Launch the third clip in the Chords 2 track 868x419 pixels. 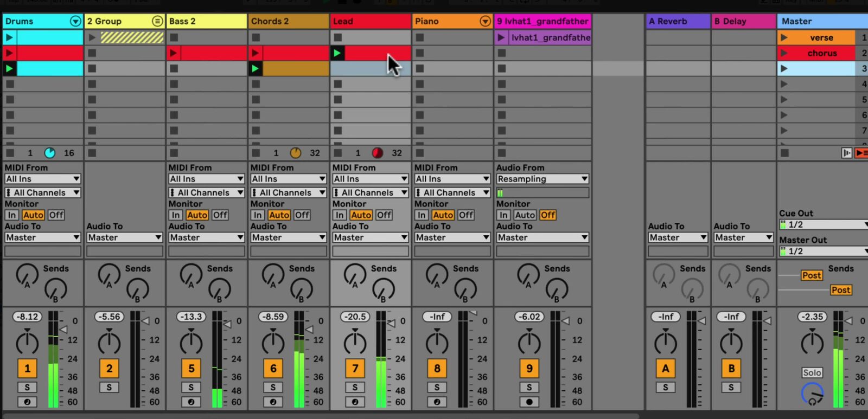(x=256, y=68)
